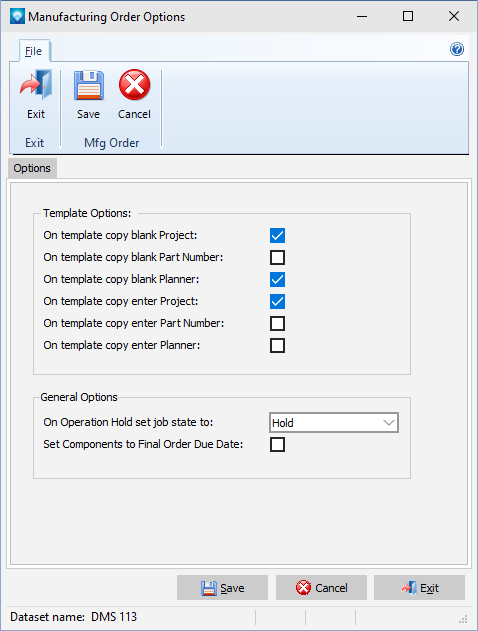Select the Options tab
Viewport: 478px width, 631px height.
(32, 168)
